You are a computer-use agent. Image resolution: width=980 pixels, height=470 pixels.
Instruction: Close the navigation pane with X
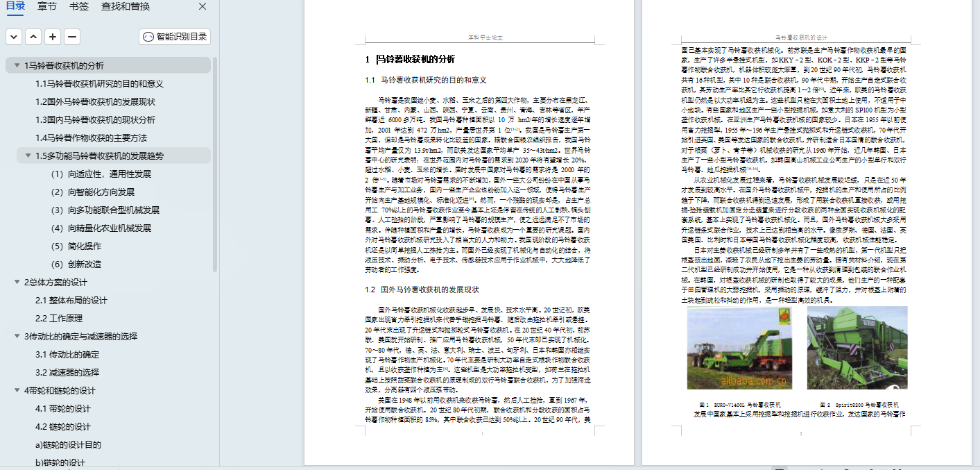click(x=203, y=7)
